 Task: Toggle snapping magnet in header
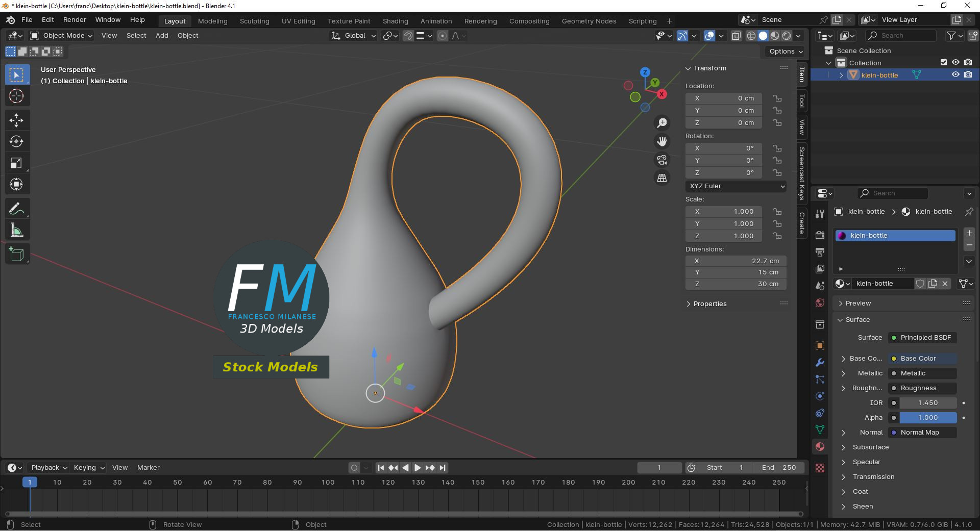[x=408, y=36]
